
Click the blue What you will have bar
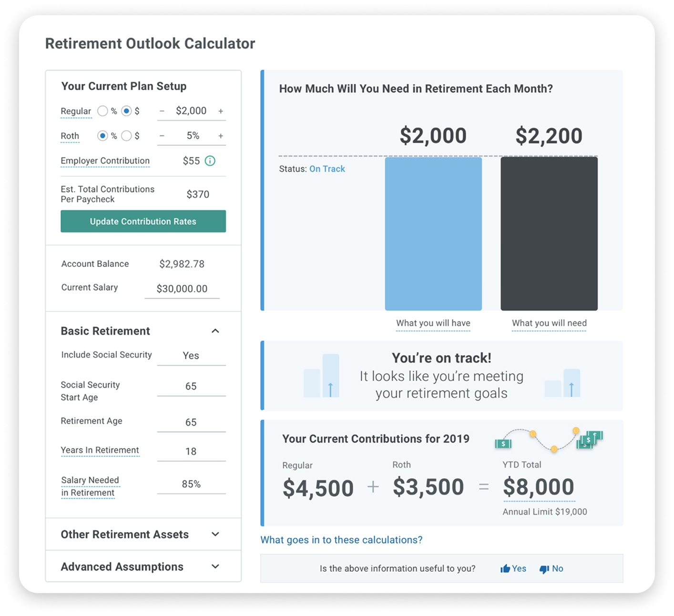pyautogui.click(x=433, y=234)
